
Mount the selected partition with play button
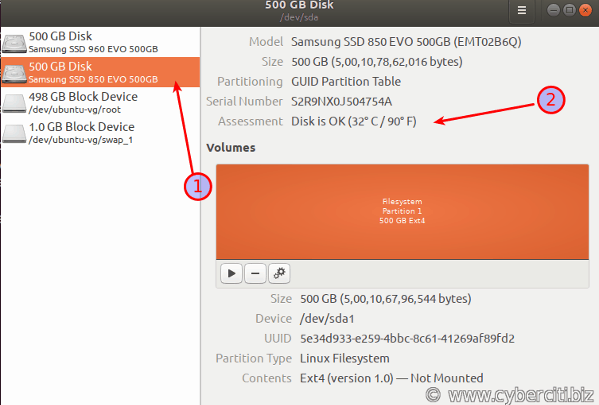pos(231,273)
